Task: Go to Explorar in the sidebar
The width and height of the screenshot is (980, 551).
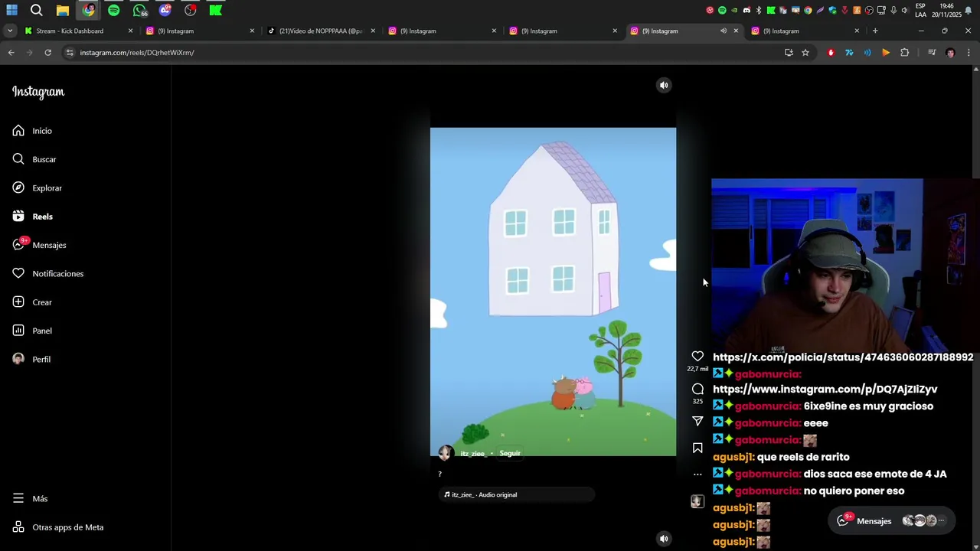Action: [x=37, y=188]
